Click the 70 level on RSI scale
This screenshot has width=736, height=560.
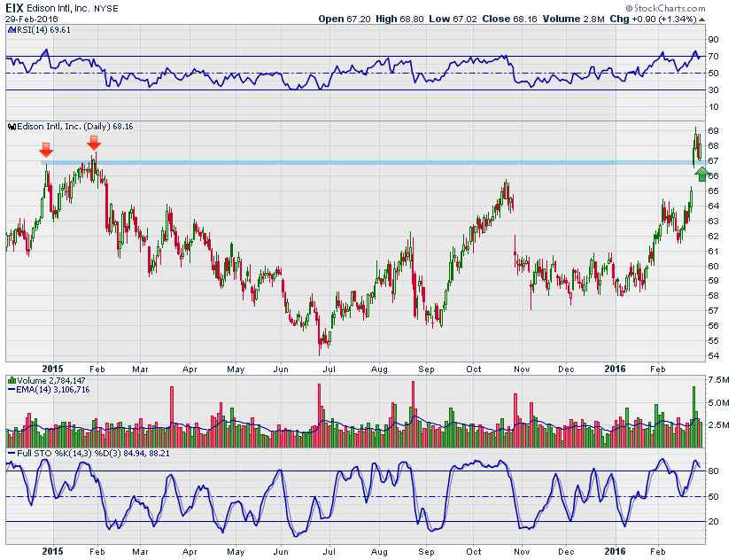tap(714, 57)
